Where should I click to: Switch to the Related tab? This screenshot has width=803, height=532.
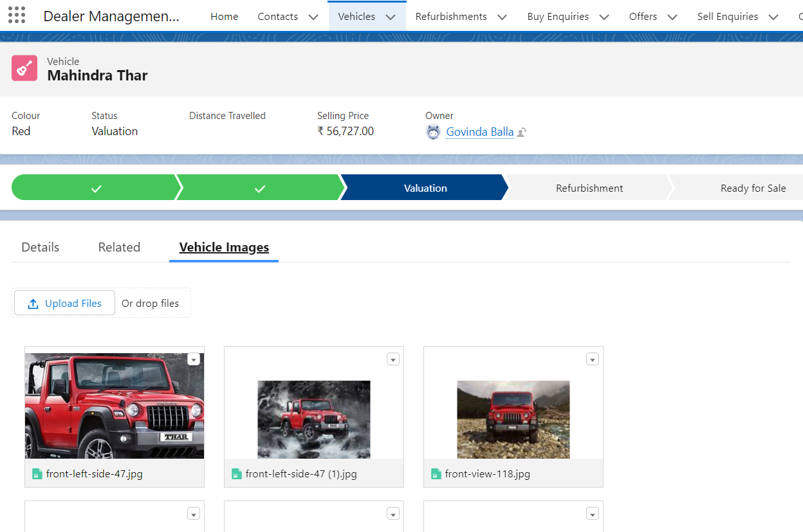coord(119,247)
